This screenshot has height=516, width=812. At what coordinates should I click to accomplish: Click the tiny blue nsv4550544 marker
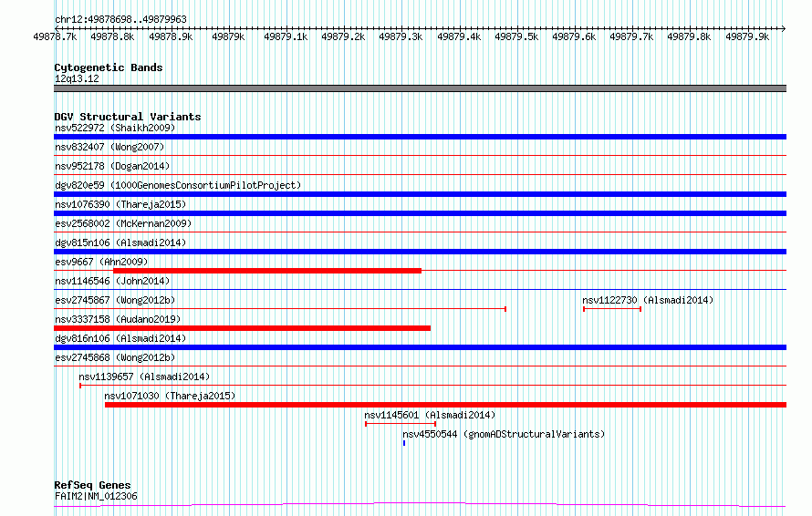[404, 443]
